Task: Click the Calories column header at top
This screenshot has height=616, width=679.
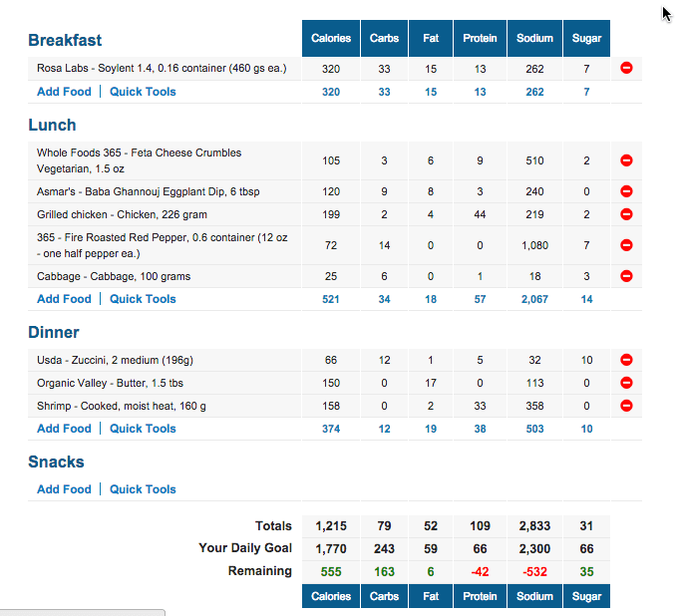Action: tap(331, 38)
